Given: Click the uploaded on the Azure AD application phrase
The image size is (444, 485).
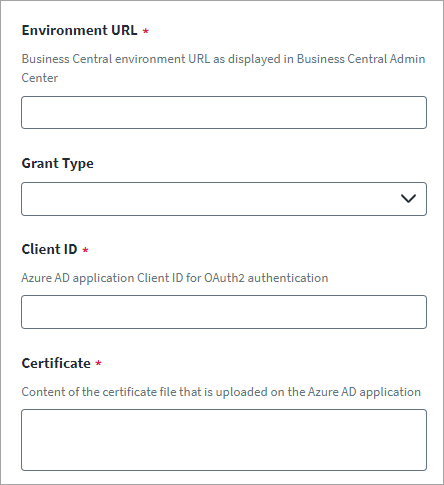Looking at the screenshot, I should [x=318, y=392].
